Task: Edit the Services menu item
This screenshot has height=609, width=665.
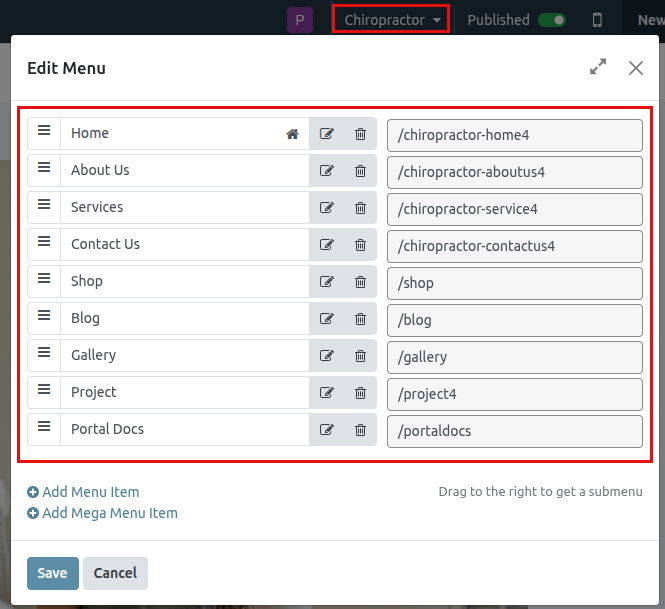Action: click(327, 208)
